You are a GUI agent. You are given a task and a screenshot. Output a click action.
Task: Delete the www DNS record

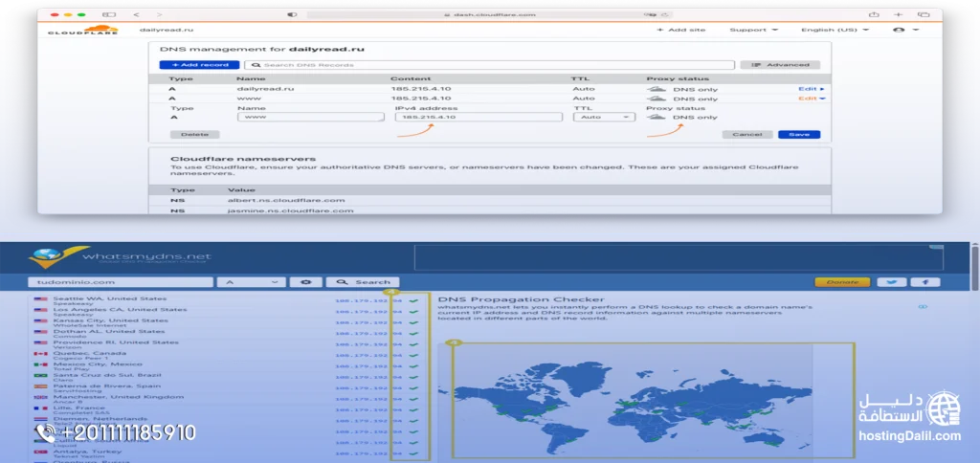(194, 134)
